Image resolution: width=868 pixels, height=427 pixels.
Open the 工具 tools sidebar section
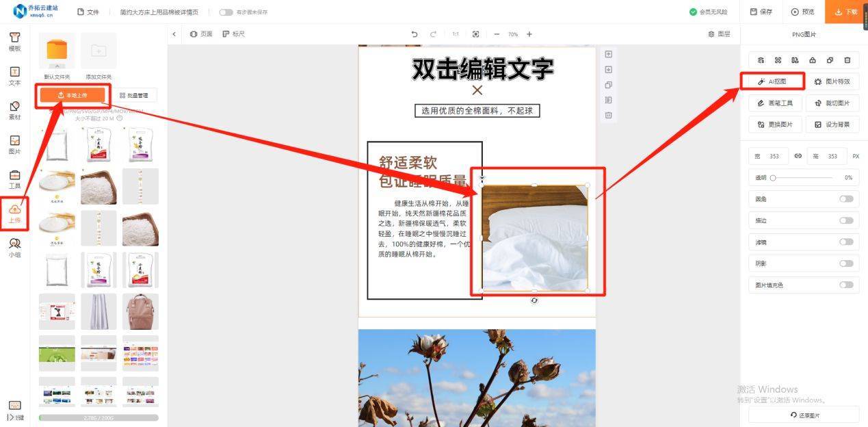[x=14, y=179]
